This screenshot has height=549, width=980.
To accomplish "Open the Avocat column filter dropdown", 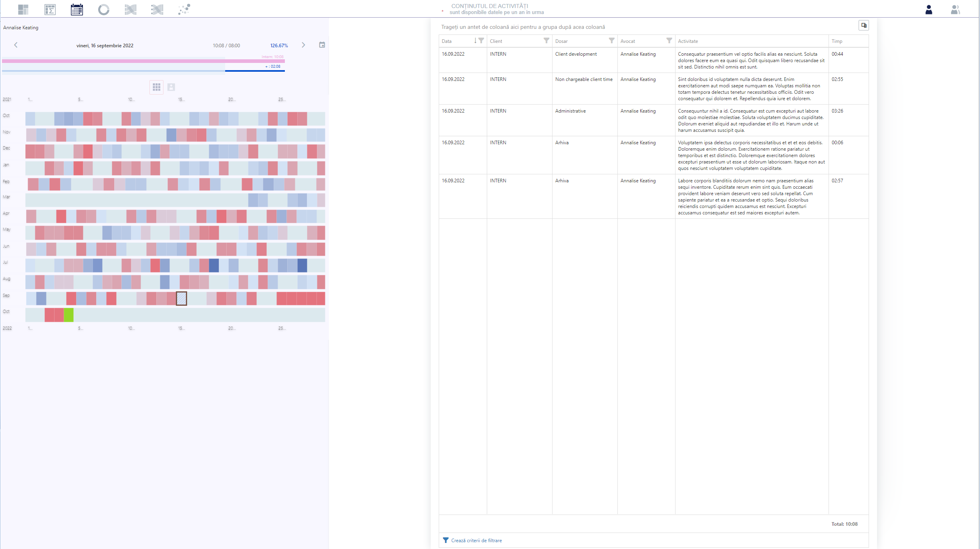I will [669, 40].
